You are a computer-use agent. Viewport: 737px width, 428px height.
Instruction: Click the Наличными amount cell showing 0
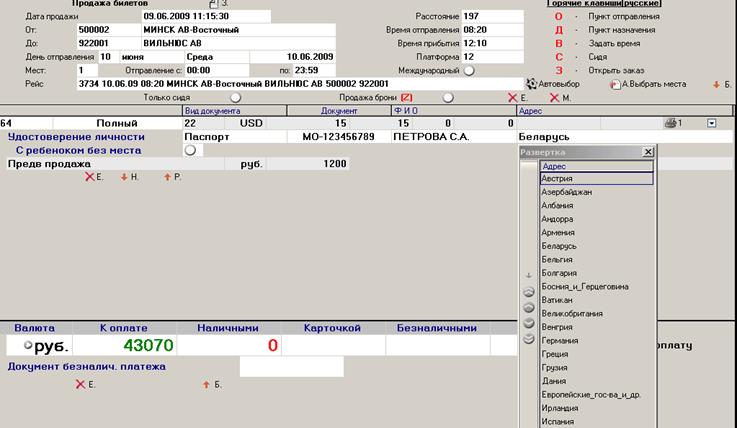pos(229,345)
